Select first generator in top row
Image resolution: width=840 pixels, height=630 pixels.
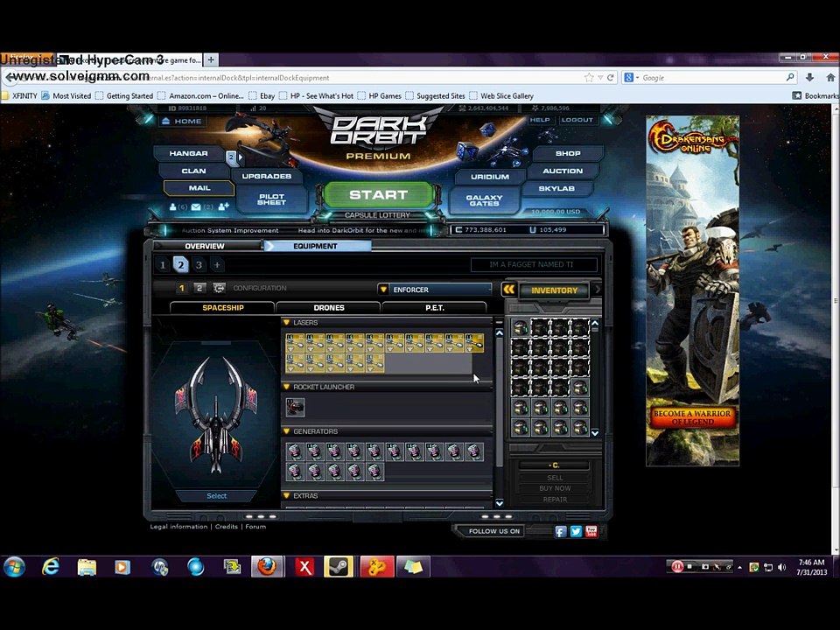tap(295, 451)
